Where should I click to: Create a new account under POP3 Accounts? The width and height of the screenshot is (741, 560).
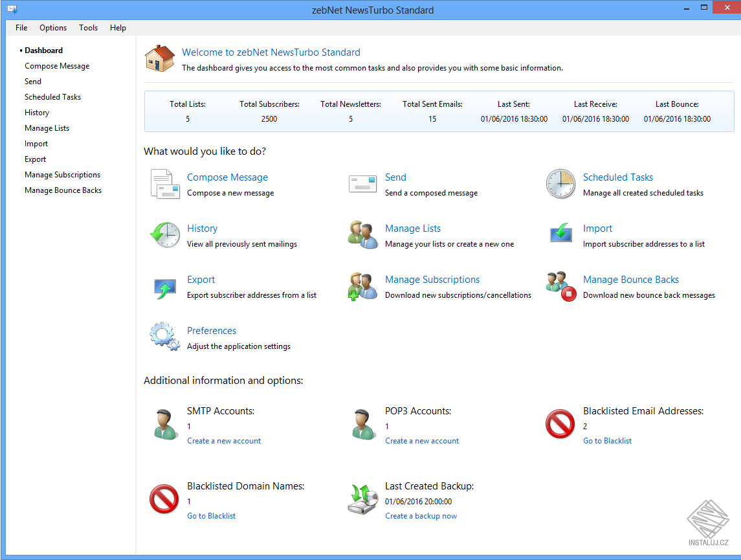click(421, 441)
